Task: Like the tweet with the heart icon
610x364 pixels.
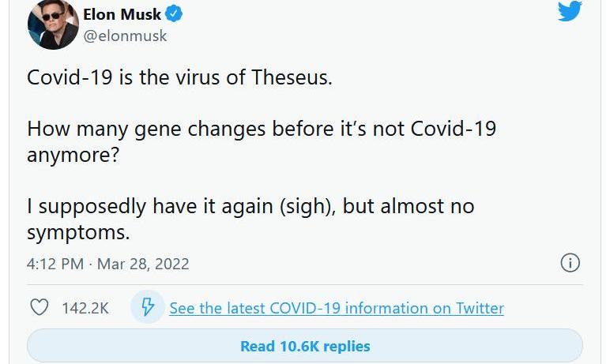Action: click(x=40, y=307)
